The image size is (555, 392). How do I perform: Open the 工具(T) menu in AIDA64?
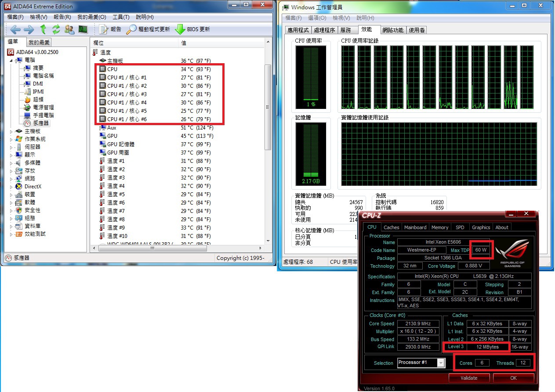(x=121, y=17)
